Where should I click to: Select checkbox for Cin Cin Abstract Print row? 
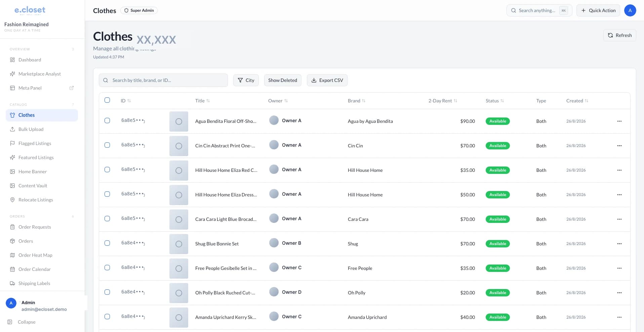[107, 145]
